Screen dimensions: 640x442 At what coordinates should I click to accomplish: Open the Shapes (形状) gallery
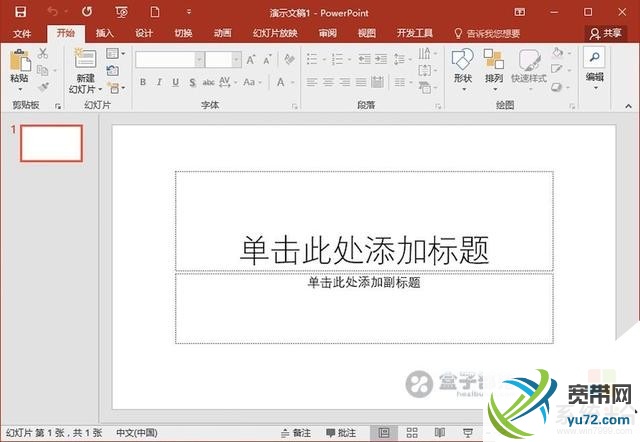pos(463,69)
